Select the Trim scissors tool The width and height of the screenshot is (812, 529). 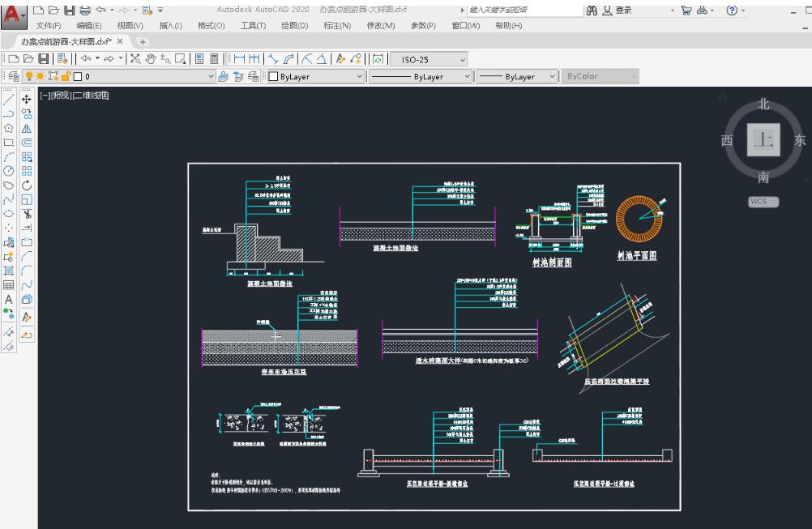pos(27,214)
